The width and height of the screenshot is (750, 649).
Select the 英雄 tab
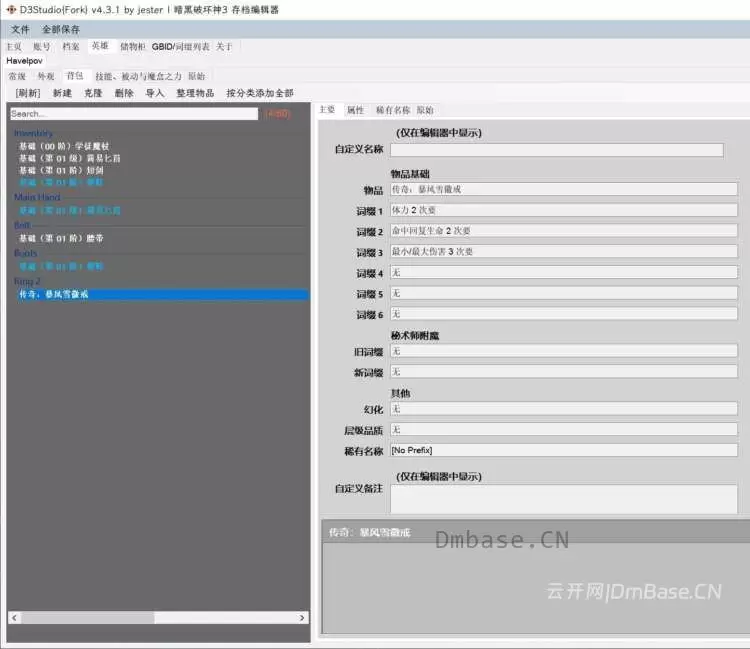(100, 46)
